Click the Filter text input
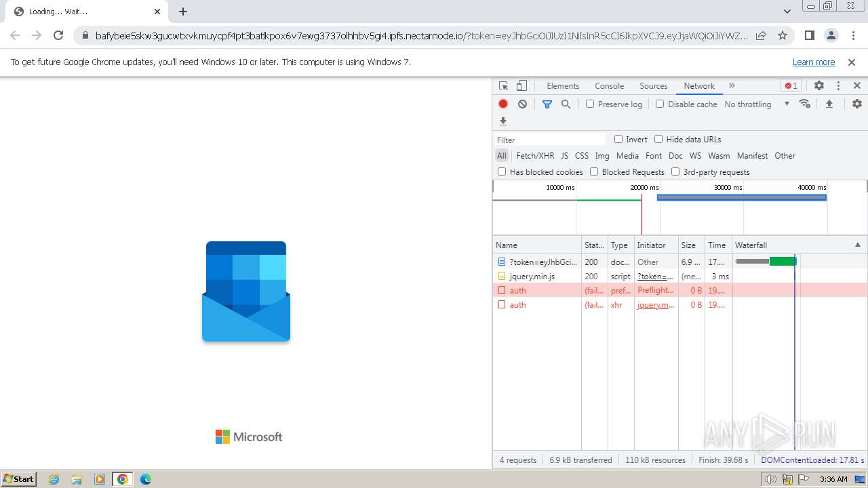Viewport: 868px width, 488px height. tap(550, 140)
